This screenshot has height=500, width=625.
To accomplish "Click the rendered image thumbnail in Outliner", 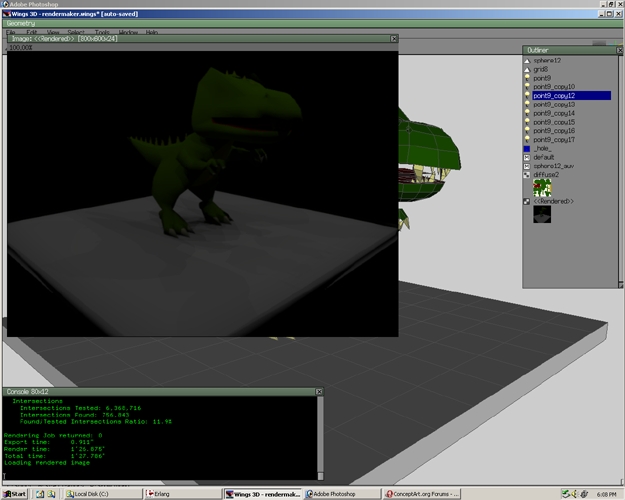I will click(542, 215).
